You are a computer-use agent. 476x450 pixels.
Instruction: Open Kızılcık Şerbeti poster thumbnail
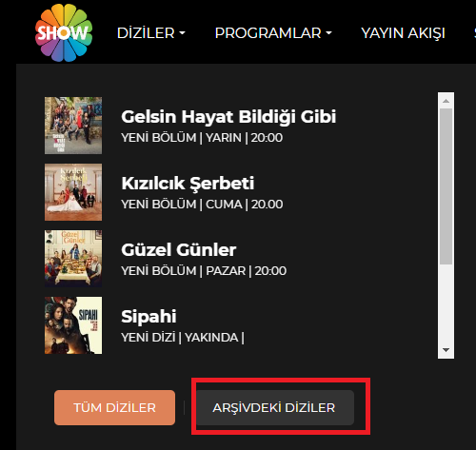pyautogui.click(x=73, y=192)
